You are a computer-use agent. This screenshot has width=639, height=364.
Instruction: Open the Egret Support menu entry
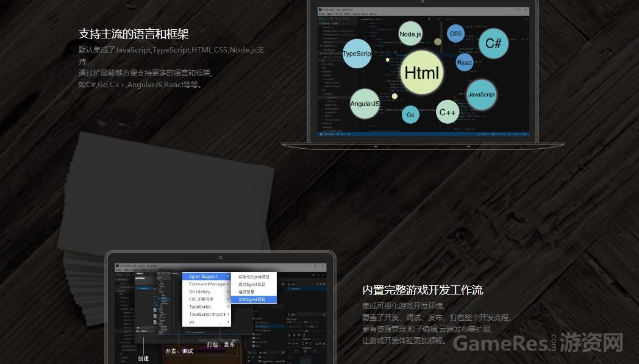point(207,276)
